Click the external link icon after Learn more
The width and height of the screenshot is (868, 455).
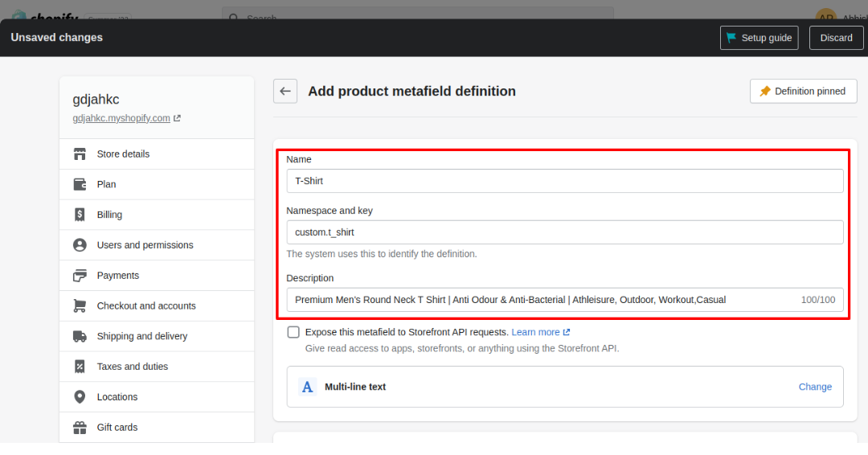coord(567,332)
